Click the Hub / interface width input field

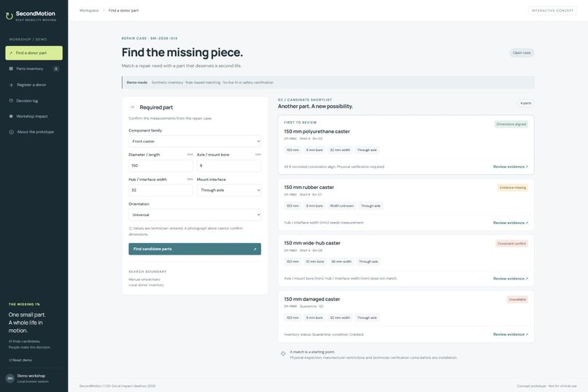pos(160,191)
